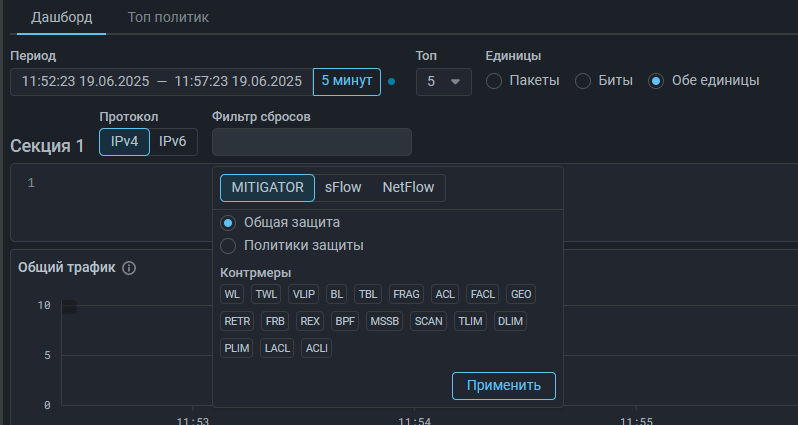Viewport: 798px width, 425px height.
Task: Toggle the FRAG countermeasure tag
Action: (407, 294)
